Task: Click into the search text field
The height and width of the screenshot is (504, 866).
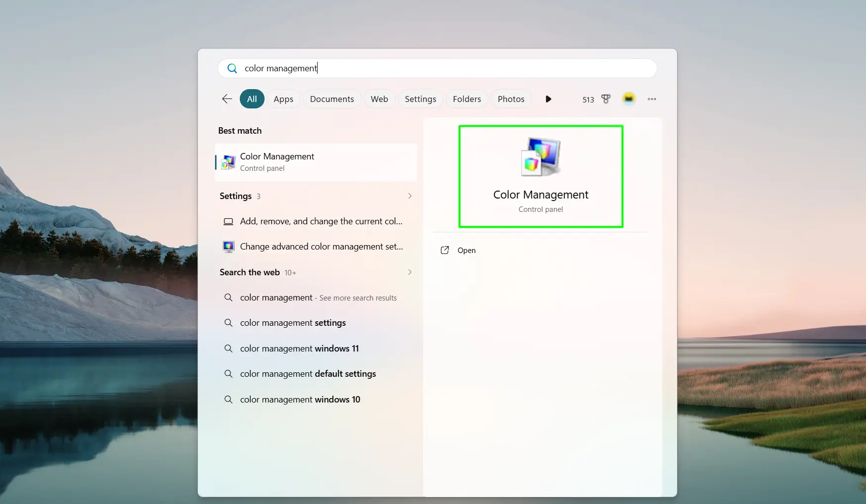Action: [x=437, y=68]
